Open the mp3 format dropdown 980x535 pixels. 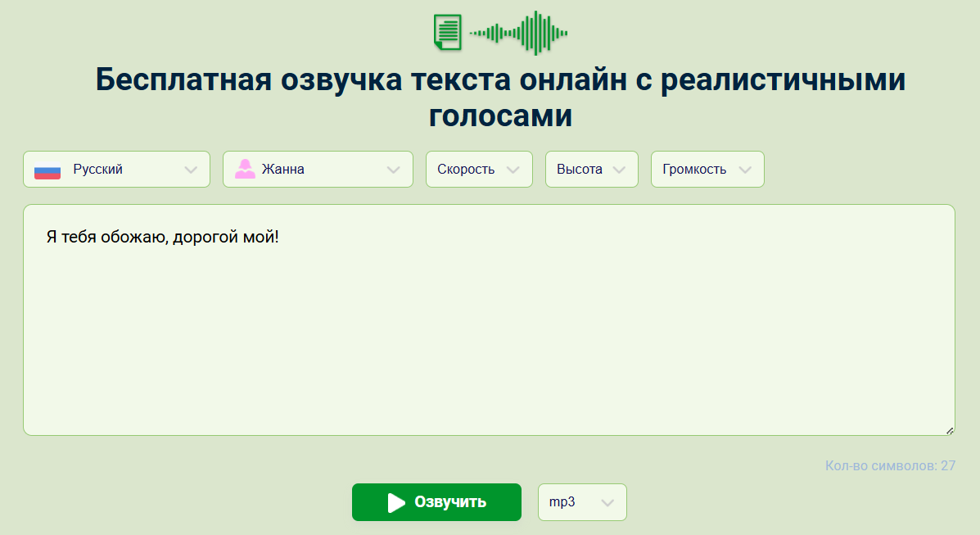coord(581,502)
